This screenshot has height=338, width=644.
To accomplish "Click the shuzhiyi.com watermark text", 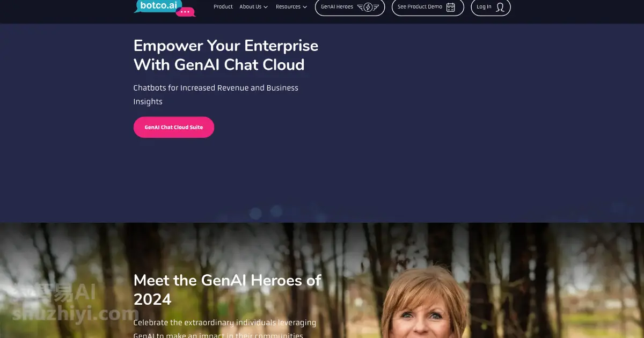I will click(76, 313).
